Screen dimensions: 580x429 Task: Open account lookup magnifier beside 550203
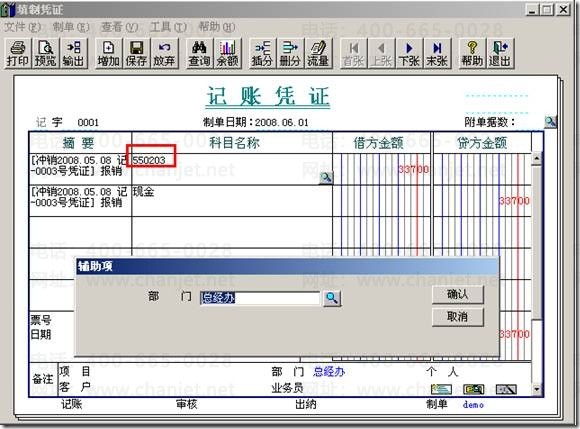pos(326,178)
